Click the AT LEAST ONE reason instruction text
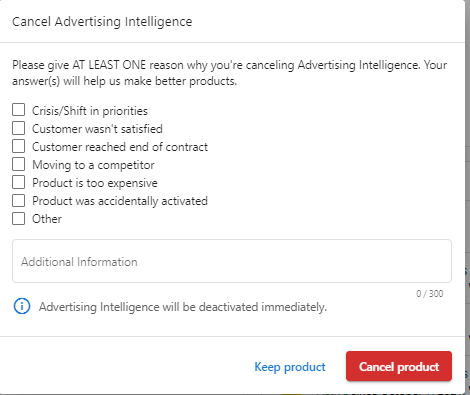Screen dimensions: 470x395 230,73
